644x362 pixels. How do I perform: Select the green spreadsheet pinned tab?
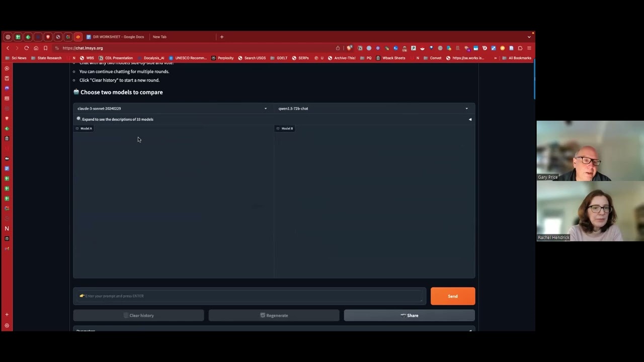pos(18,37)
